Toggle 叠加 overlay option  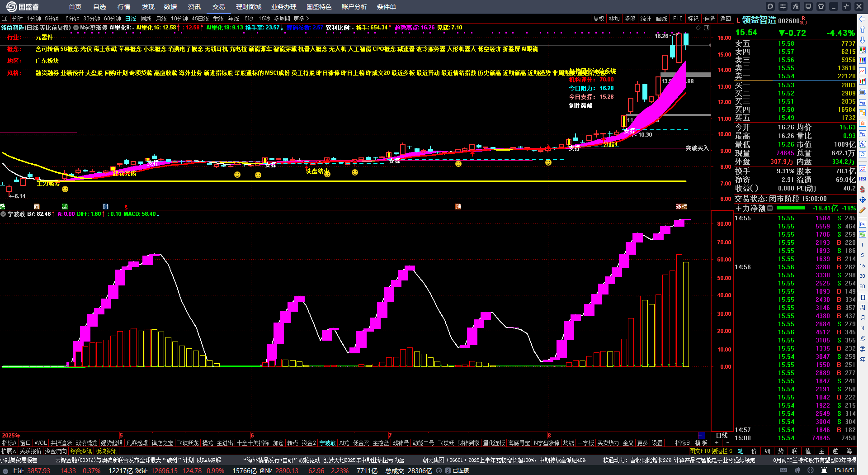614,19
